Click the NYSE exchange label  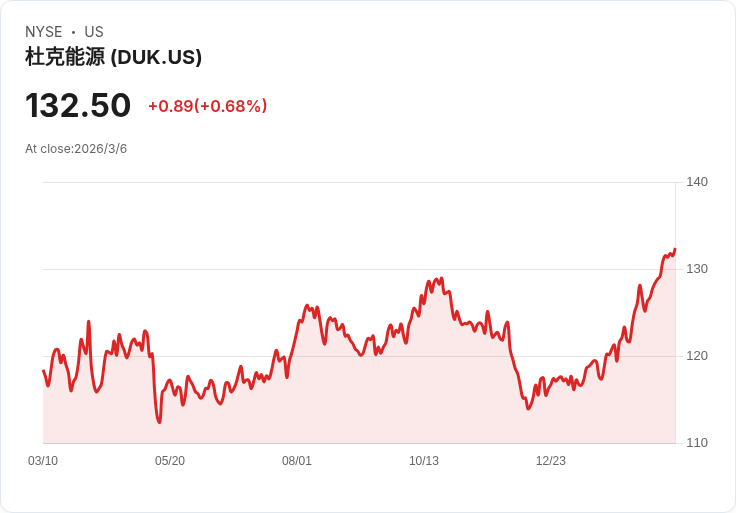[x=44, y=32]
